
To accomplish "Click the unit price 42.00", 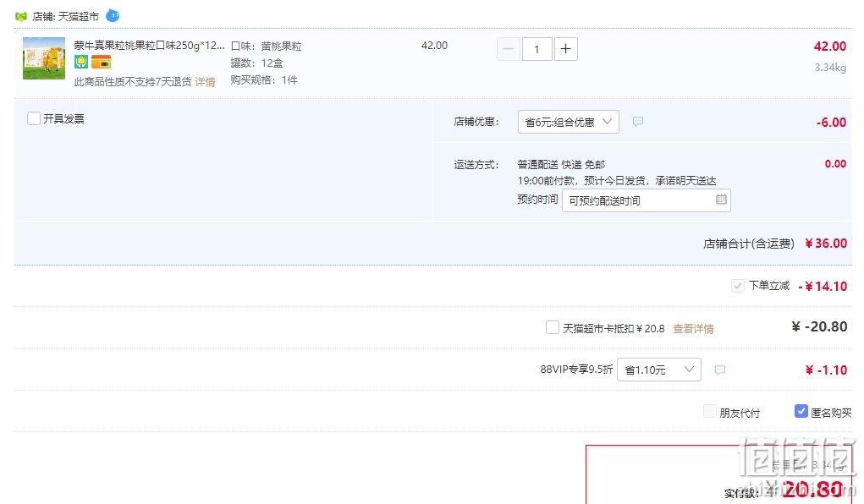I will [x=434, y=46].
